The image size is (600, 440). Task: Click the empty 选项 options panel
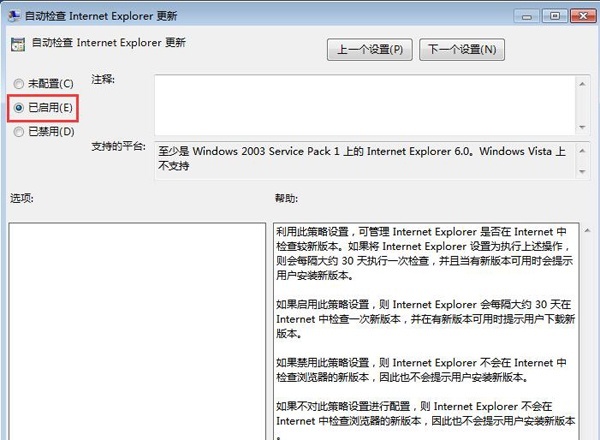click(x=137, y=331)
